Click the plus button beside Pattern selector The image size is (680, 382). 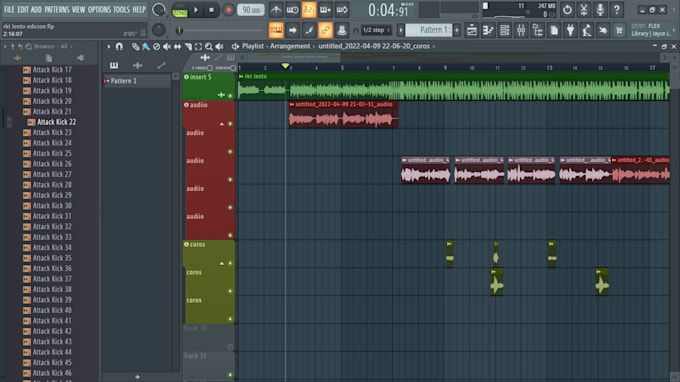tap(457, 30)
